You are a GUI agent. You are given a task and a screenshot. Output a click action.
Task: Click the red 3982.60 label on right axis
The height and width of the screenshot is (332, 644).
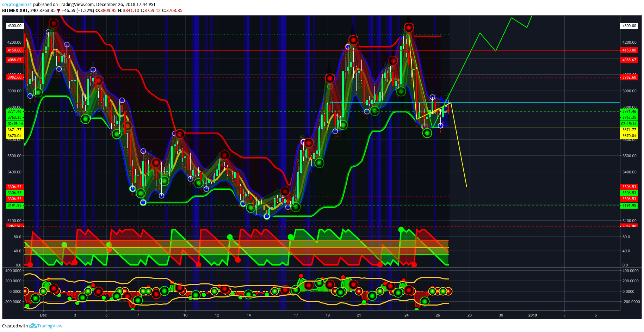click(629, 77)
